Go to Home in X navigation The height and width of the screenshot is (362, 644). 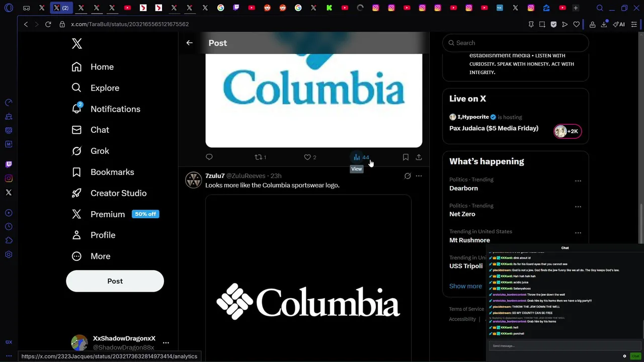[x=93, y=67]
